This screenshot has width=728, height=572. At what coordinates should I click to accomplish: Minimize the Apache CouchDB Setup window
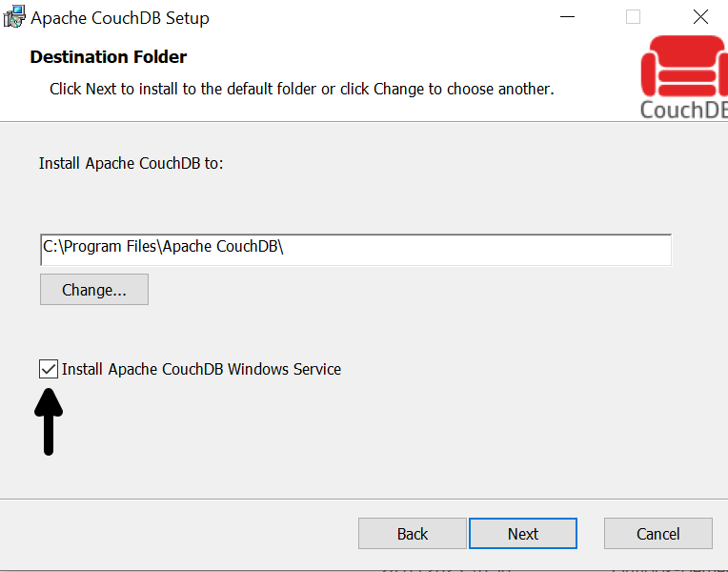coord(567,17)
